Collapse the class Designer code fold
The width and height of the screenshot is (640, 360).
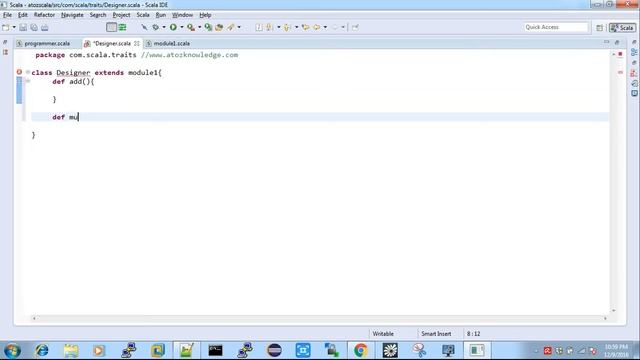28,72
